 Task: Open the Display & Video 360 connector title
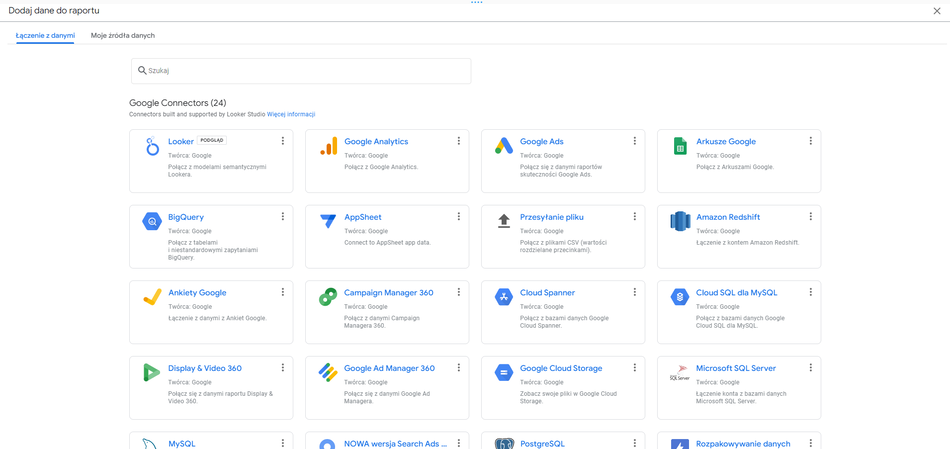(205, 368)
